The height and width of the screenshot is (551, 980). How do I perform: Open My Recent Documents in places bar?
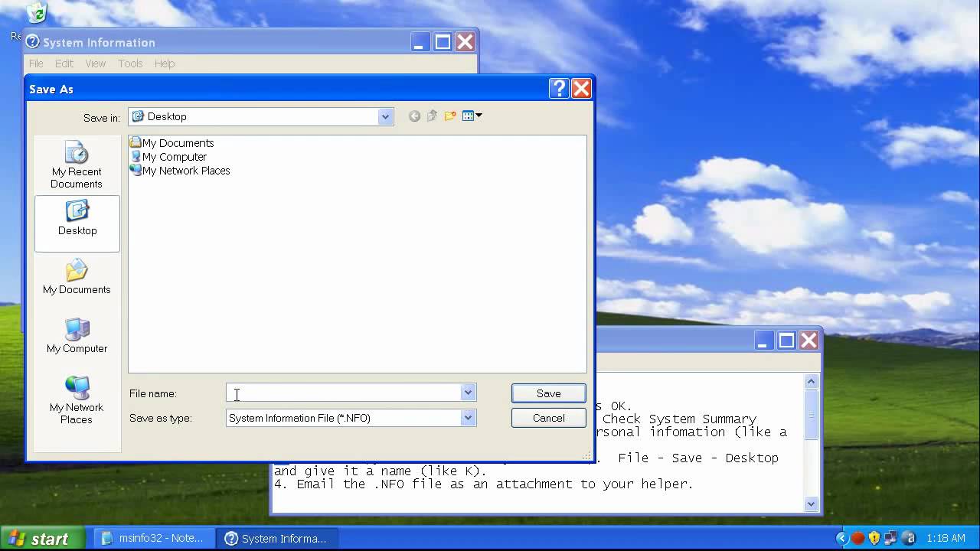(x=77, y=165)
